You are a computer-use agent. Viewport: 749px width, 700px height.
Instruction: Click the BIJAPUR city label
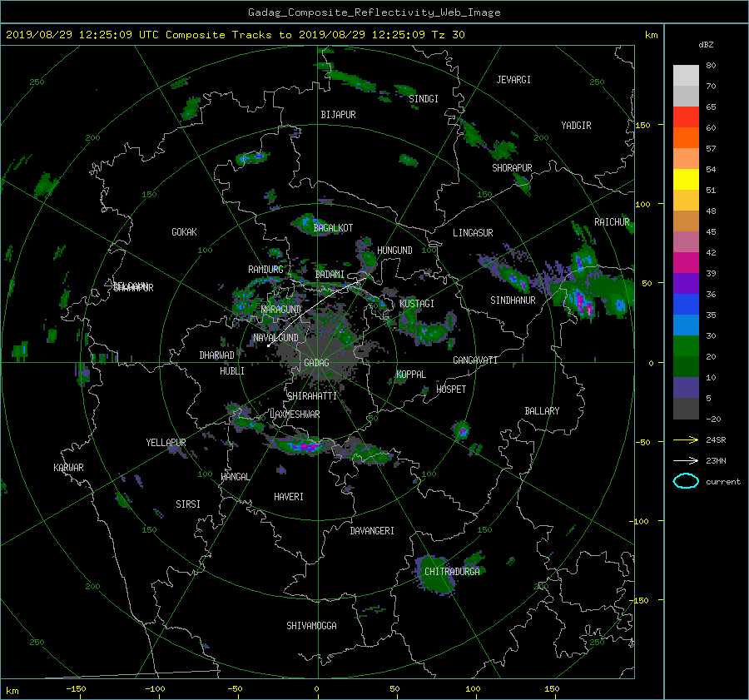338,115
